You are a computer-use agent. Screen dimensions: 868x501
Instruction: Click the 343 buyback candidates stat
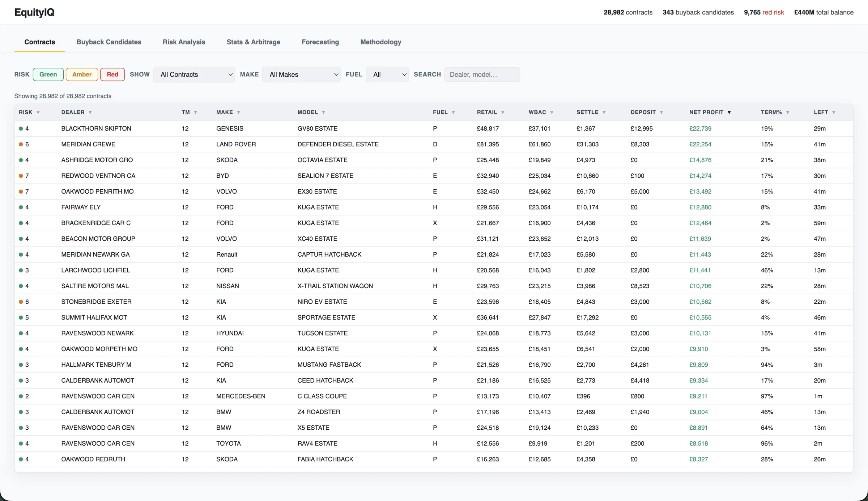tap(698, 12)
